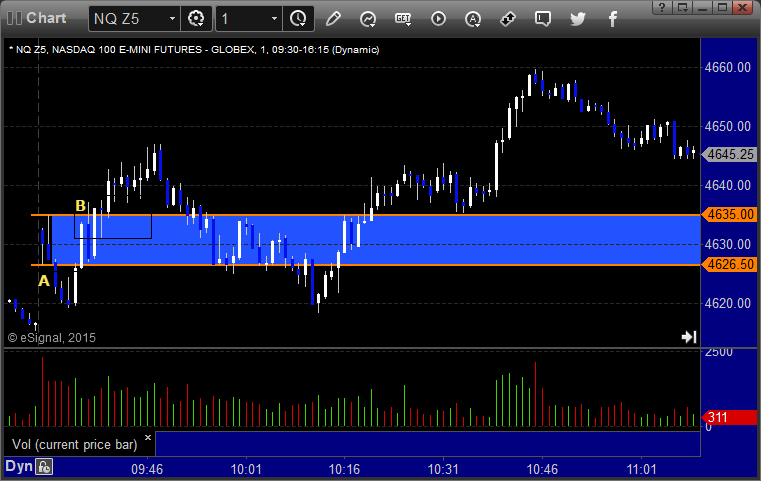Screen dimensions: 761x481
Task: Click the 4626.50 orange price label
Action: click(729, 265)
